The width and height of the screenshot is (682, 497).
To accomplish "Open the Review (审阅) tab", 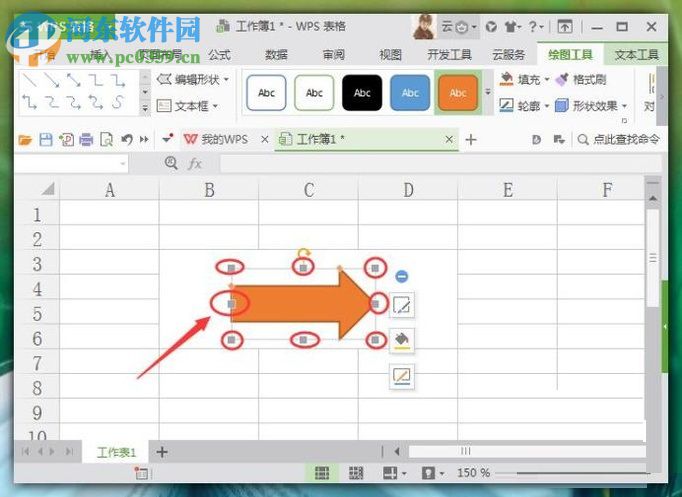I will 334,55.
